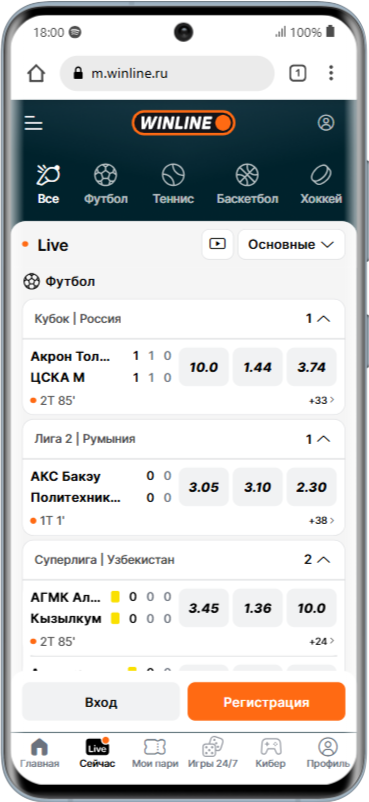This screenshot has width=369, height=802.
Task: Focus the m.winline.ru address bar
Action: 167,74
